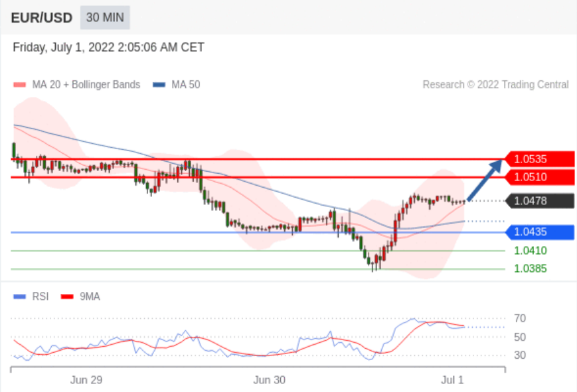The width and height of the screenshot is (577, 392).
Task: Select the 1.0535 resistance price tag
Action: (x=539, y=159)
